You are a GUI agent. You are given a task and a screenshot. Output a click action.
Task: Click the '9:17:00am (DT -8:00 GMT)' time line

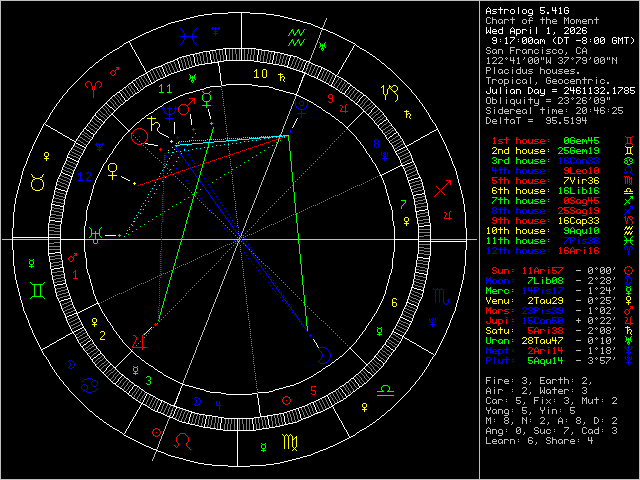(563, 41)
